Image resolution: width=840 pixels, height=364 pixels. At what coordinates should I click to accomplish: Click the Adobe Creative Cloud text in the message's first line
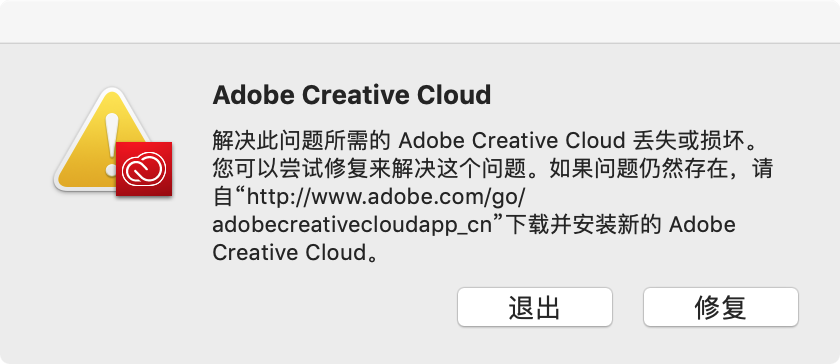(513, 142)
